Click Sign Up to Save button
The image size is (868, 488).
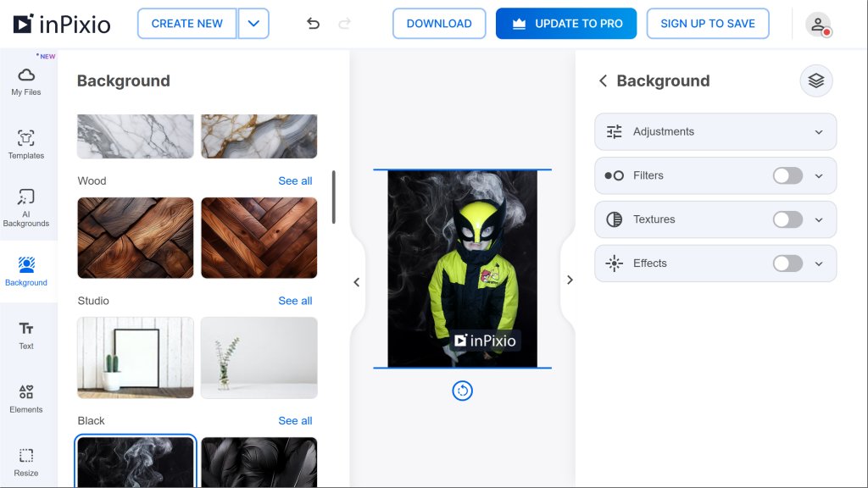click(708, 23)
